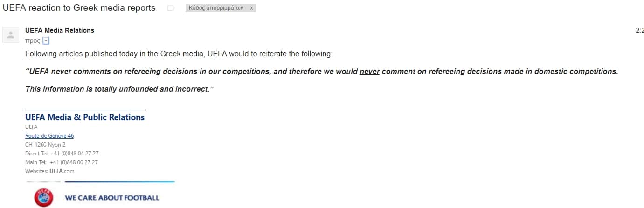Image resolution: width=644 pixels, height=208 pixels.
Task: Click the sender's grey avatar picture
Action: 11,35
